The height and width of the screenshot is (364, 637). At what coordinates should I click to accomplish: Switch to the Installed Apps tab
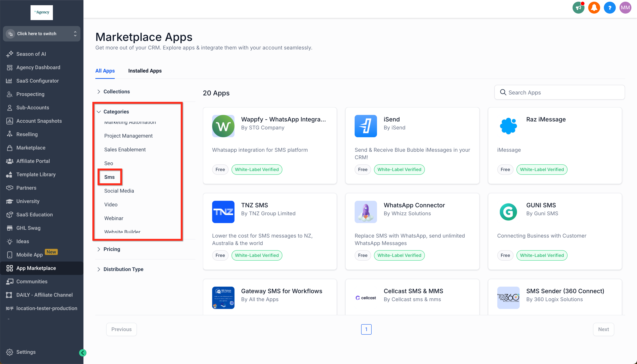click(x=145, y=71)
